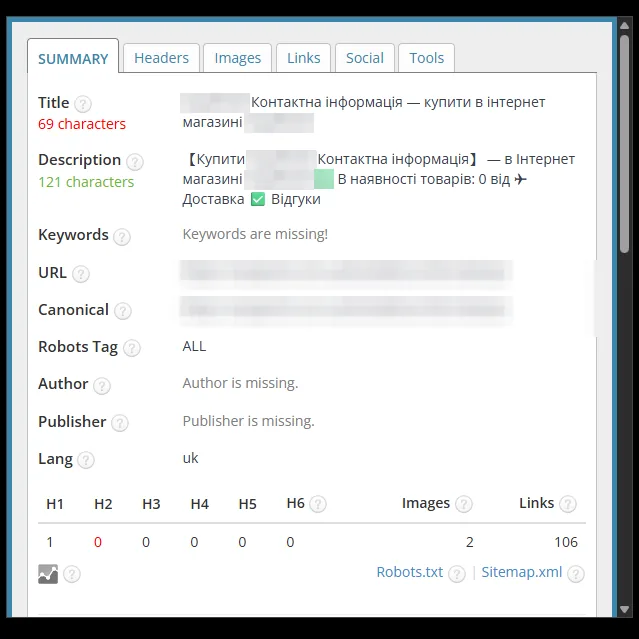639x639 pixels.
Task: Click the Images column heading
Action: click(x=426, y=503)
